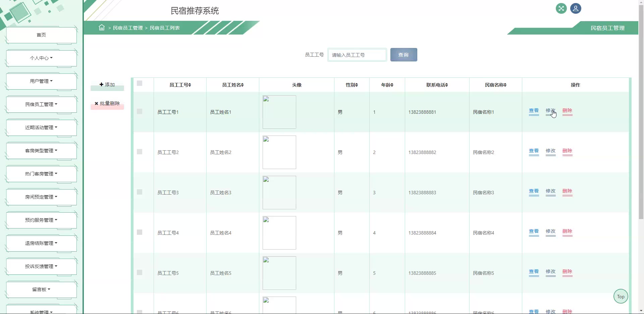Expand the 留言板 sidebar menu
Viewport: 644px width, 314px height.
tap(41, 290)
